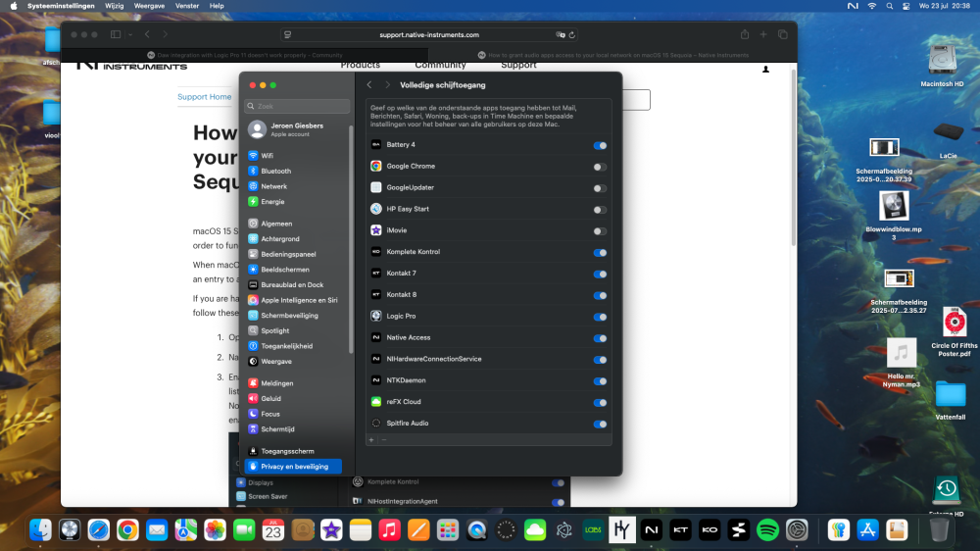This screenshot has width=980, height=551.
Task: Open the Apple menu
Action: 14,6
